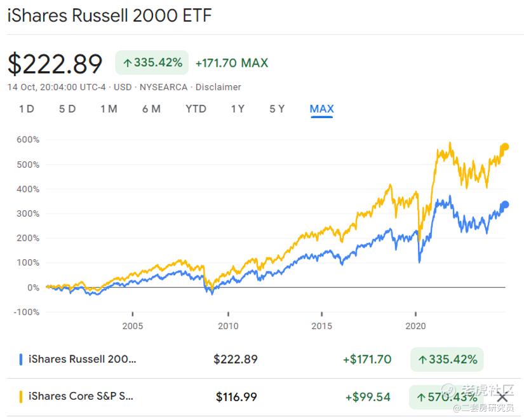Click the yellow iShares Core S&P color marker
The width and height of the screenshot is (524, 420).
(x=21, y=396)
